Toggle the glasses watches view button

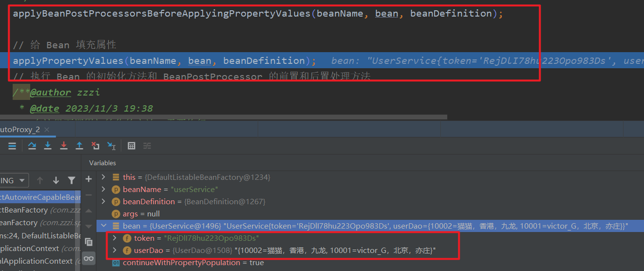point(89,258)
